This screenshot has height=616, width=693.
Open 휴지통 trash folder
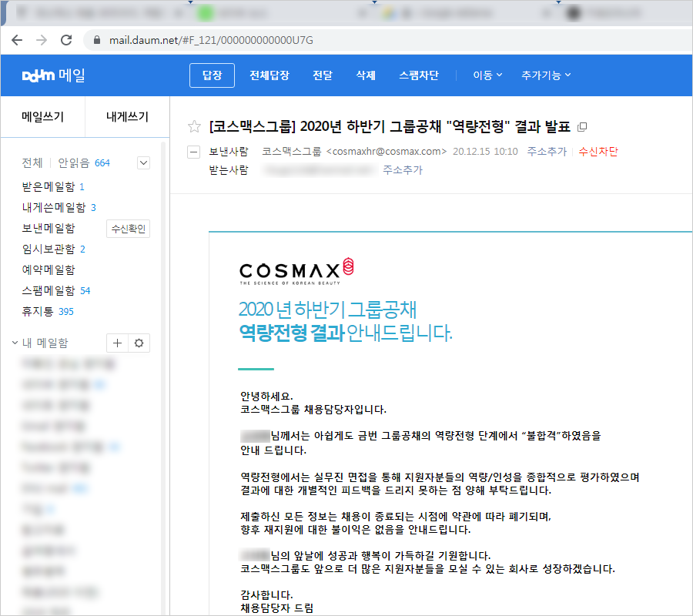(48, 312)
